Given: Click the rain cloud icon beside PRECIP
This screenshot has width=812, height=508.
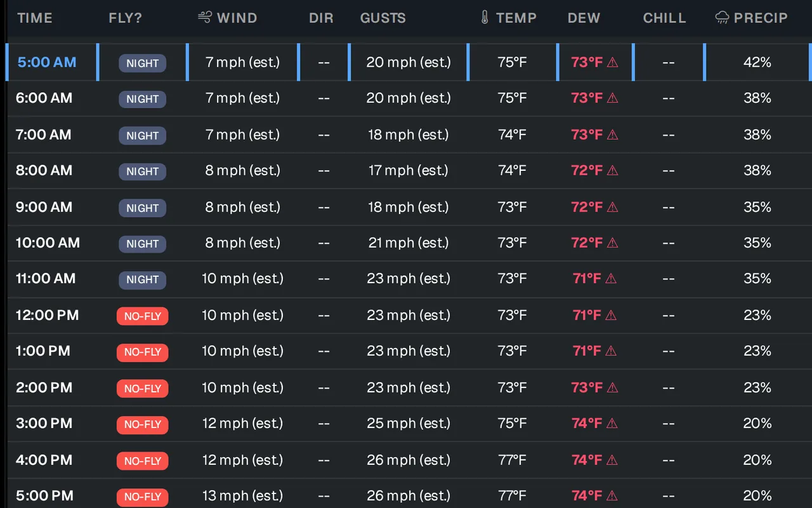Looking at the screenshot, I should 722,18.
